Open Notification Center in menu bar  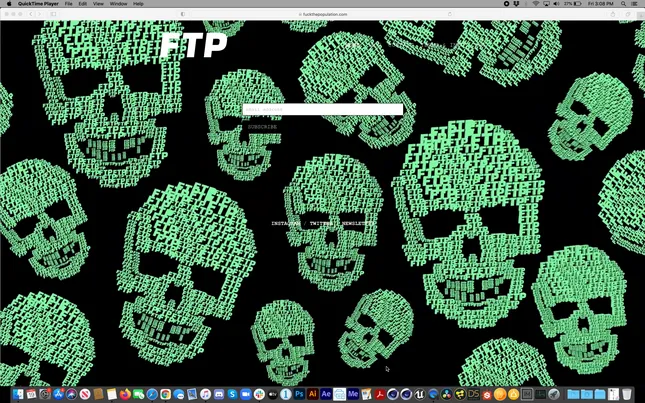coord(634,4)
